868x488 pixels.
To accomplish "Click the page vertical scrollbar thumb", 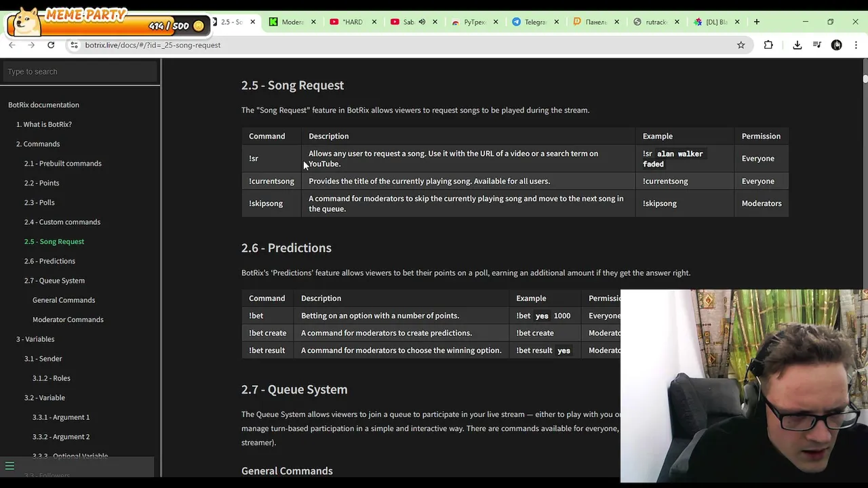I will pyautogui.click(x=865, y=79).
